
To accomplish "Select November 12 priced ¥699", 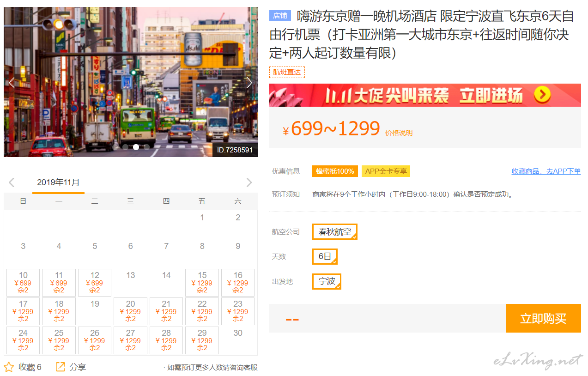I will click(x=95, y=283).
